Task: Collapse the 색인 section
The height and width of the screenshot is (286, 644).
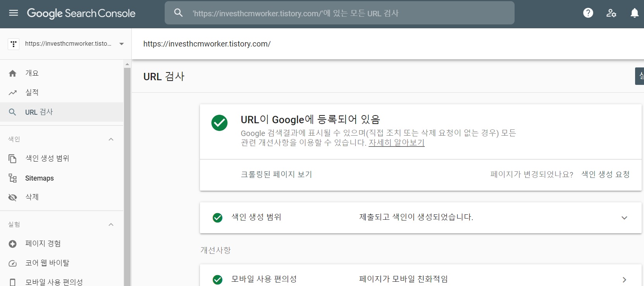Action: pyautogui.click(x=111, y=139)
